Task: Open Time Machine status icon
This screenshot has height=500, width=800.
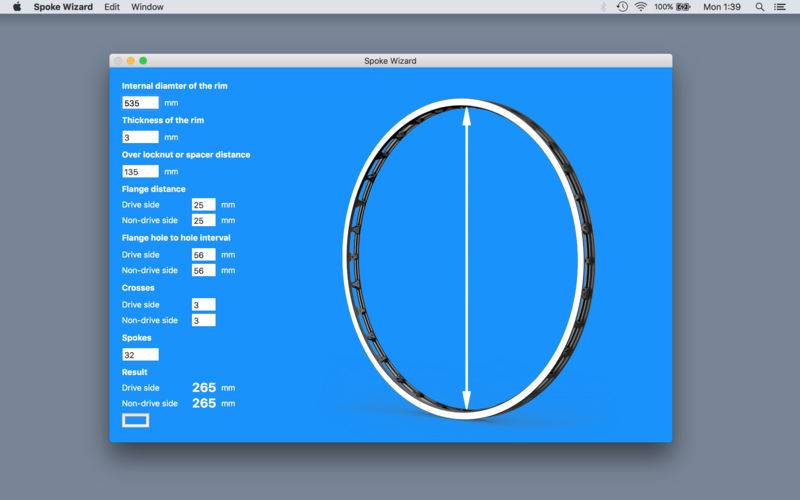Action: pos(622,7)
